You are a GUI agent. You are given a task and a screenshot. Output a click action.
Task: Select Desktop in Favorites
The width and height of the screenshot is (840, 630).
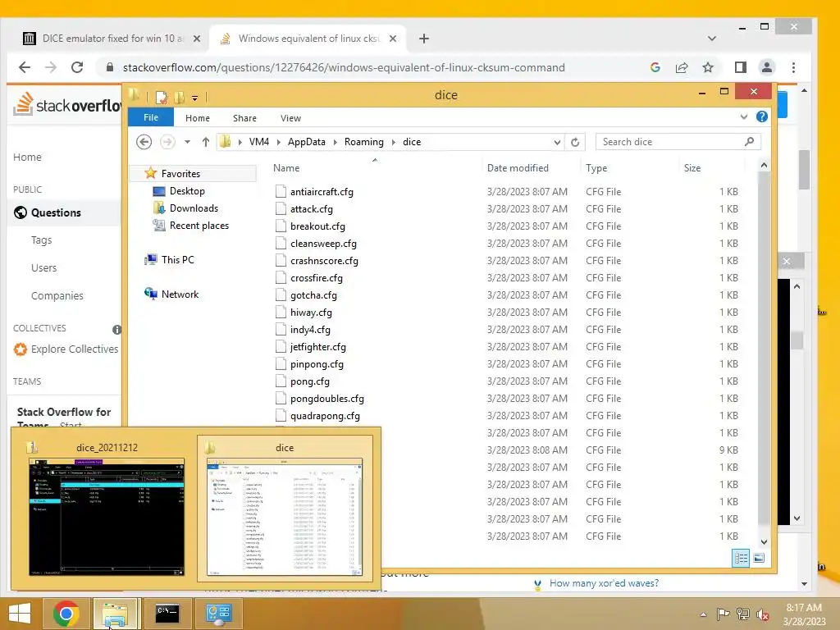click(x=187, y=190)
